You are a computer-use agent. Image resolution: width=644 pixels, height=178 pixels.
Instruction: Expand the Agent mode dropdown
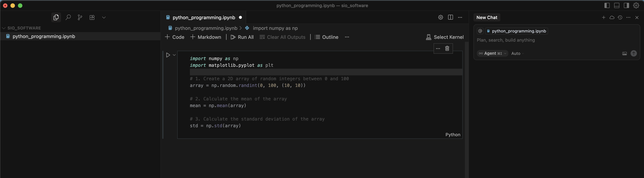pyautogui.click(x=492, y=54)
